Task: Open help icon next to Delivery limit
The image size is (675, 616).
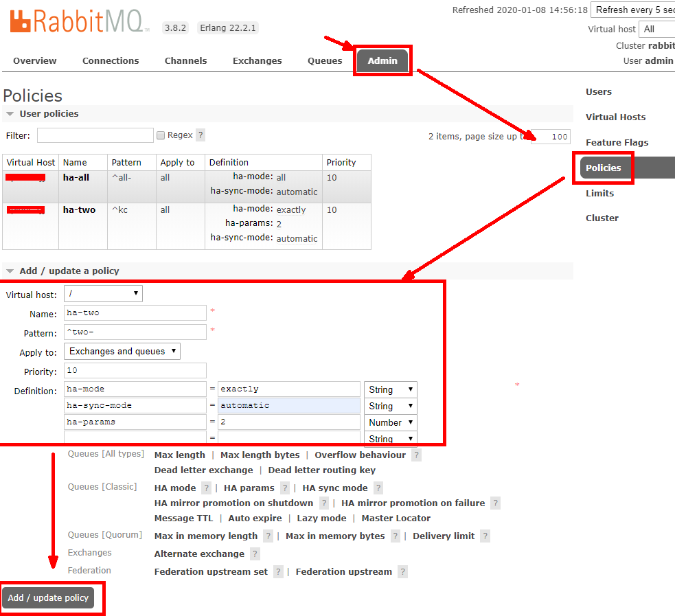Action: pyautogui.click(x=485, y=536)
